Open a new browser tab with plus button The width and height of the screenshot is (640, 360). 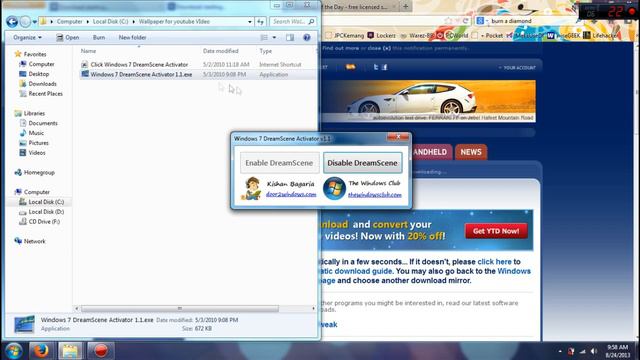point(406,6)
